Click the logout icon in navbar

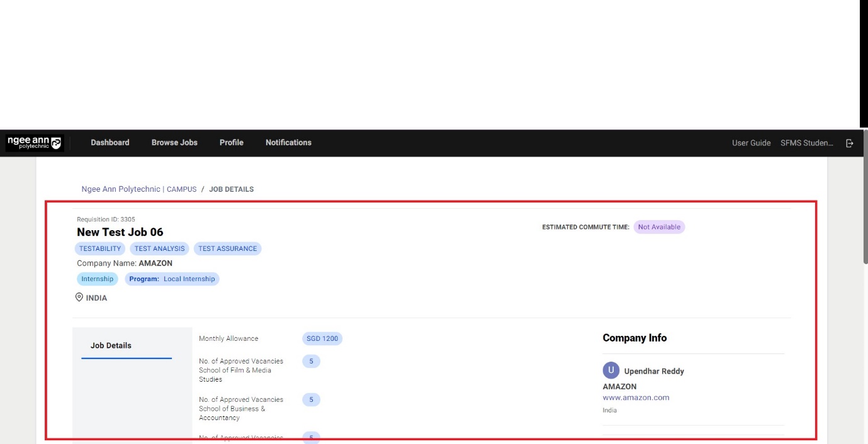tap(850, 143)
